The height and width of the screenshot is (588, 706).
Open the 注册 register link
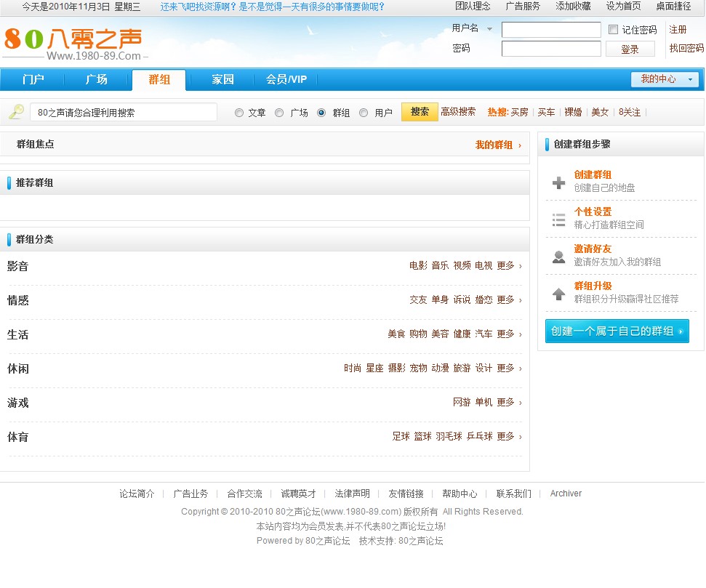click(x=678, y=30)
